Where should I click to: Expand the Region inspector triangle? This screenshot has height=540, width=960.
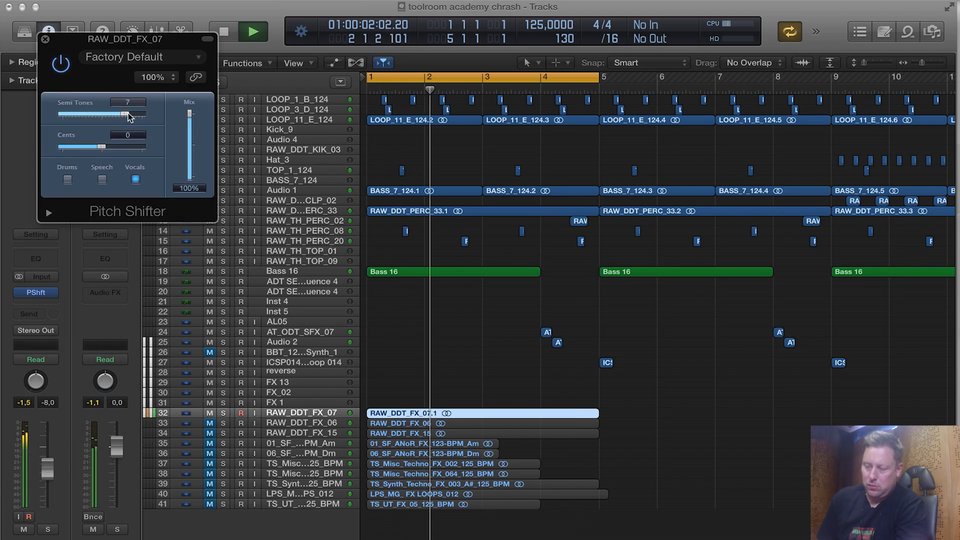[x=12, y=62]
